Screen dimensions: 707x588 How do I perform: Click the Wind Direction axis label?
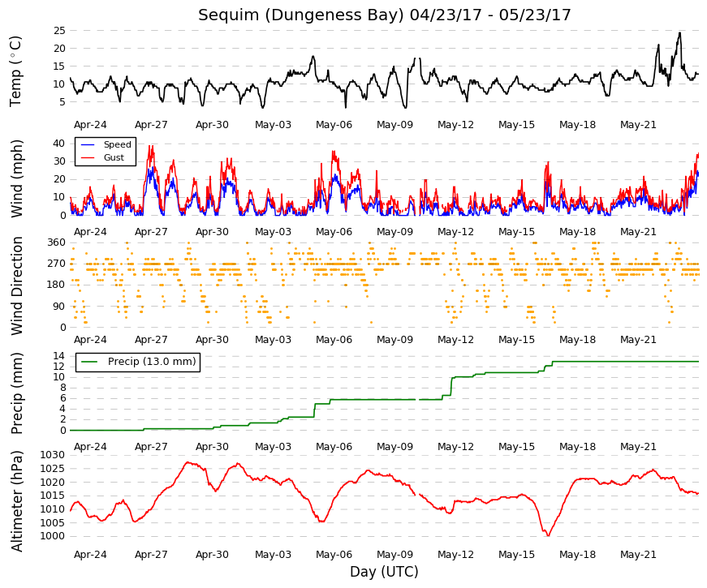click(x=16, y=285)
